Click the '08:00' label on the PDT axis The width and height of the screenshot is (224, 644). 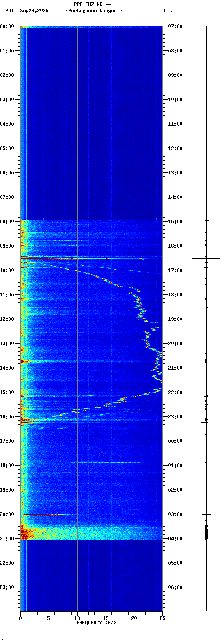7,221
